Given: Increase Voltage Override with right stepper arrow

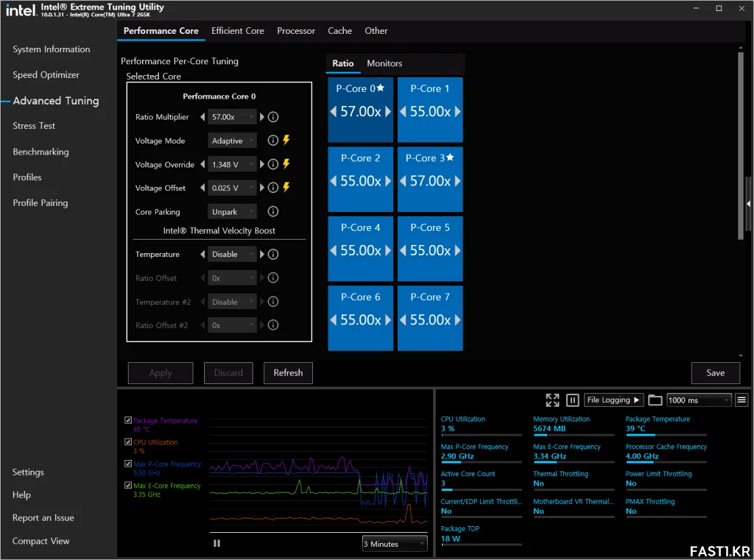Looking at the screenshot, I should tap(262, 164).
